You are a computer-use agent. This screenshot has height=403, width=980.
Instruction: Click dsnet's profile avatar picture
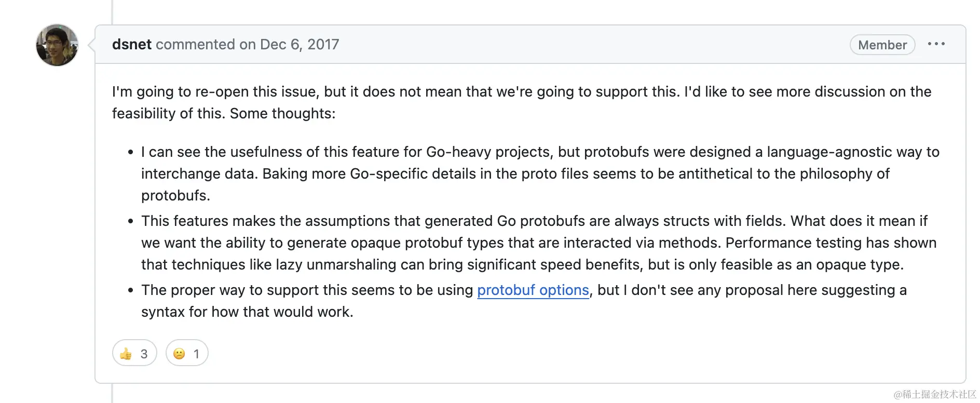click(x=57, y=45)
